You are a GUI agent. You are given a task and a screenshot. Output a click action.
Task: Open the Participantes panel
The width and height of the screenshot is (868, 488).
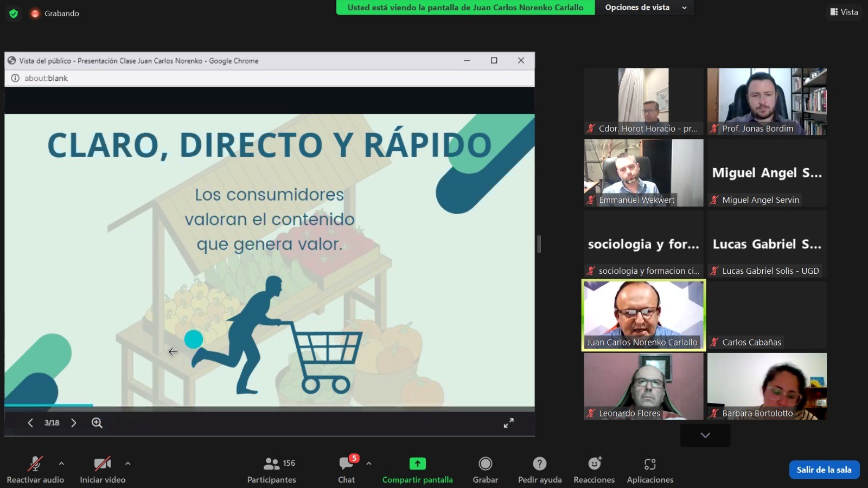click(x=272, y=470)
